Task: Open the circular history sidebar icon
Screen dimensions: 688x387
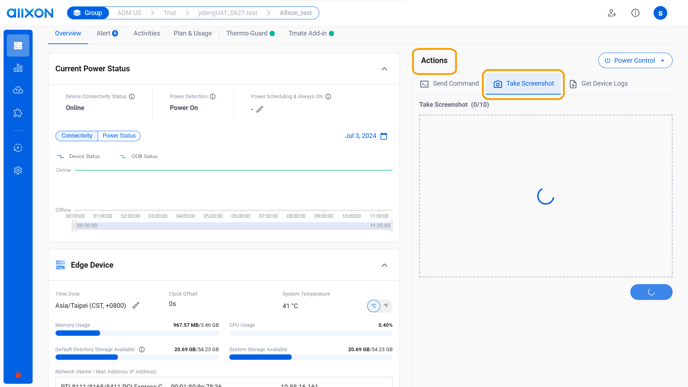Action: (18, 148)
